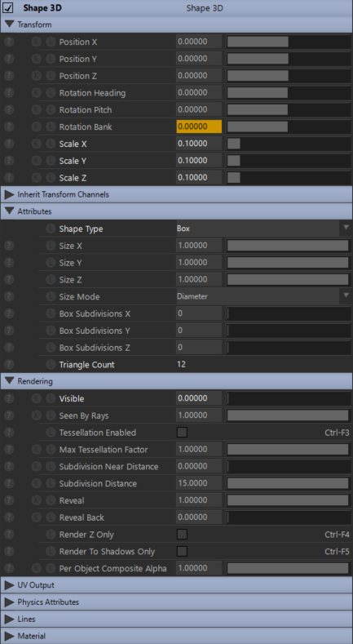This screenshot has height=644, width=353.
Task: Click the highlighted Rotation Bank value field
Action: 199,127
